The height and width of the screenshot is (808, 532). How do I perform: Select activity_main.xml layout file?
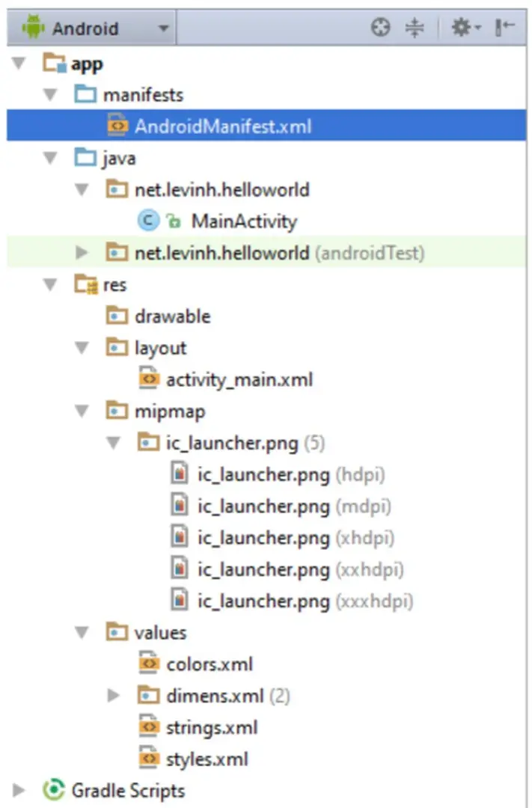[239, 380]
